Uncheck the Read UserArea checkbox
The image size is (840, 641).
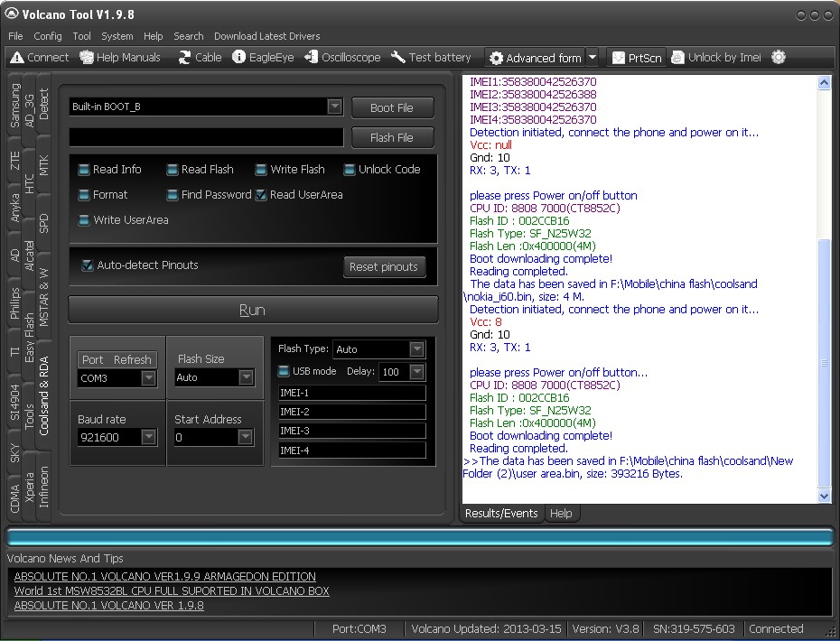point(261,195)
